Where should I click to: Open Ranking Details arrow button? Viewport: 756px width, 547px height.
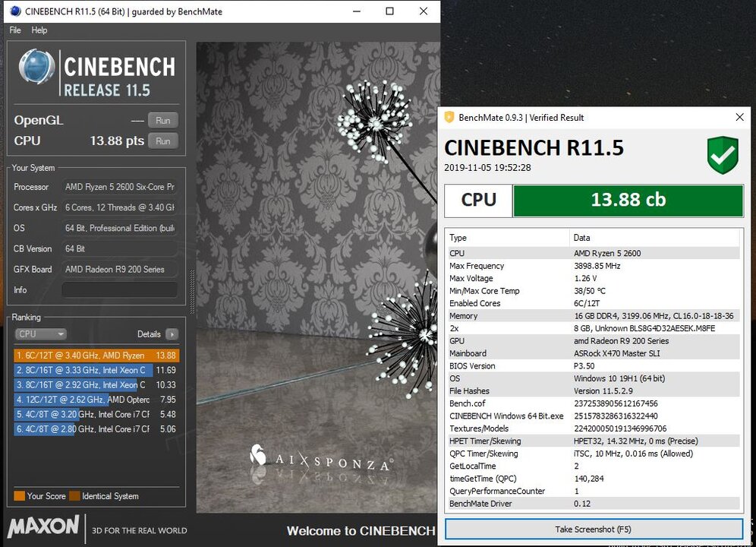[x=172, y=334]
